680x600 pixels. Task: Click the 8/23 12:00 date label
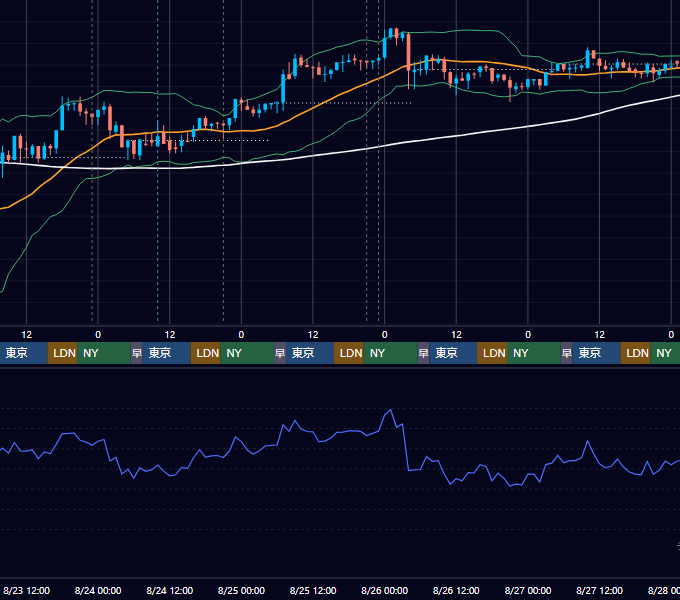pos(26,590)
